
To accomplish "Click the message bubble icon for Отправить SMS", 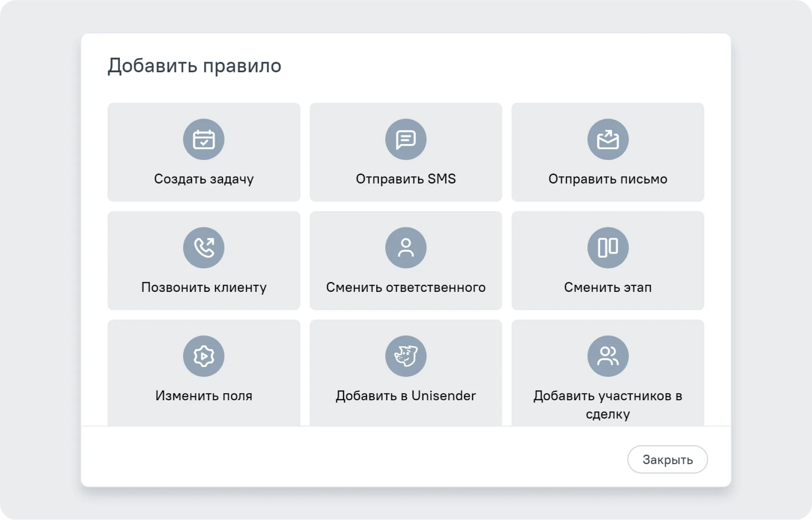I will click(x=406, y=139).
